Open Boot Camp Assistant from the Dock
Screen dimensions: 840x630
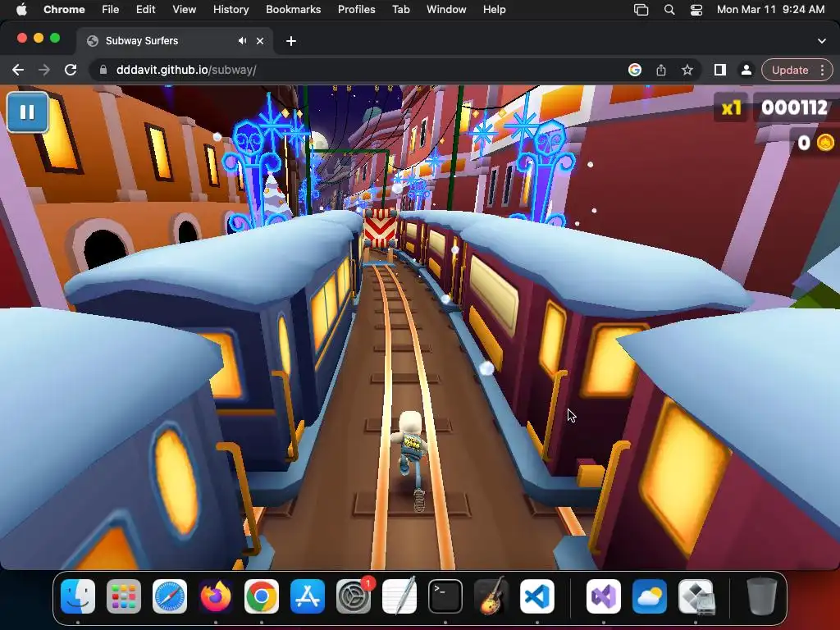click(x=696, y=596)
